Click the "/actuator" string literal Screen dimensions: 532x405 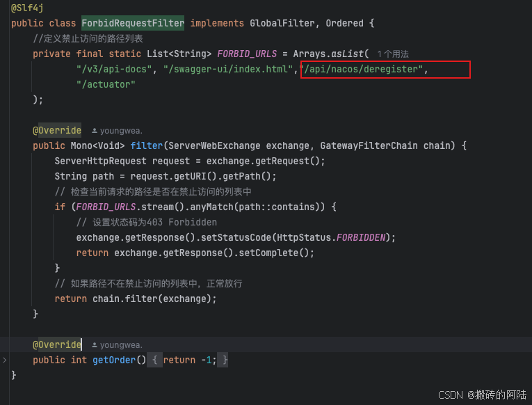[106, 84]
